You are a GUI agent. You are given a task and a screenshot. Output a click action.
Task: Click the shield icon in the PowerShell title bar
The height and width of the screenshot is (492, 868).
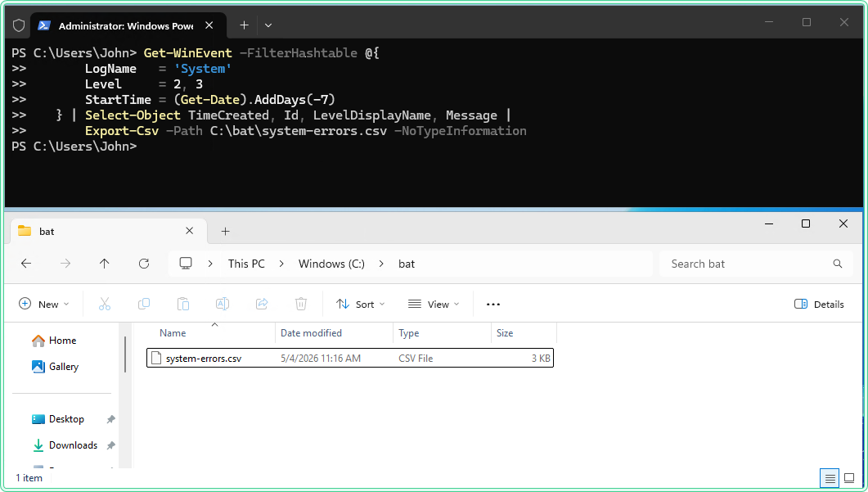click(19, 25)
